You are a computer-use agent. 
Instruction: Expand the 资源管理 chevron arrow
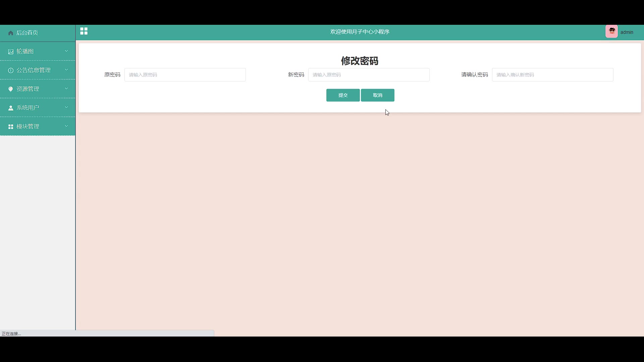[66, 88]
